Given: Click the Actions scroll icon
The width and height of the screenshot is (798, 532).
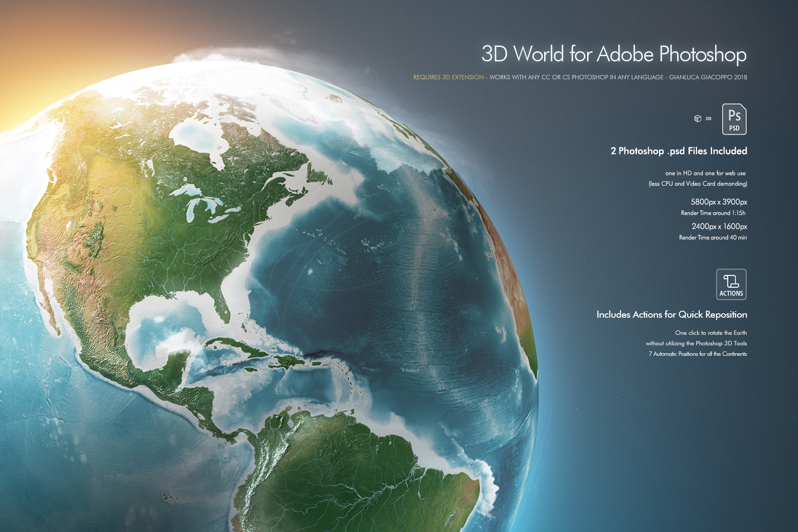Looking at the screenshot, I should [x=731, y=284].
